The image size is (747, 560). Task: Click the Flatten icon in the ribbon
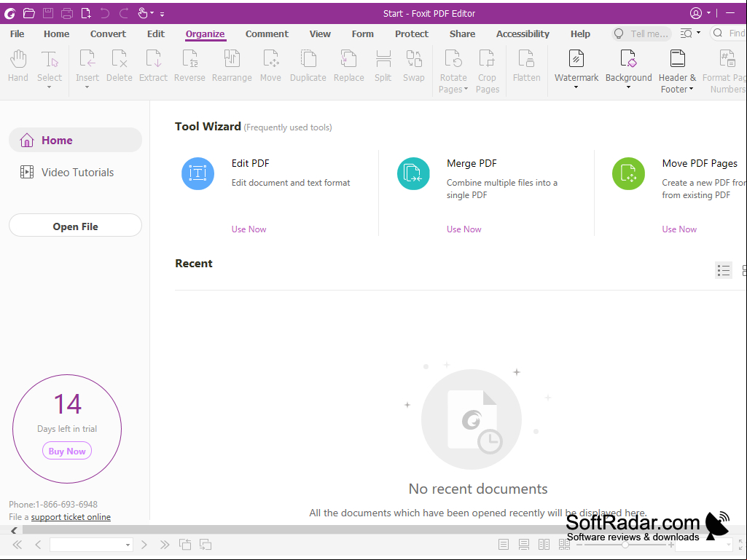tap(526, 59)
